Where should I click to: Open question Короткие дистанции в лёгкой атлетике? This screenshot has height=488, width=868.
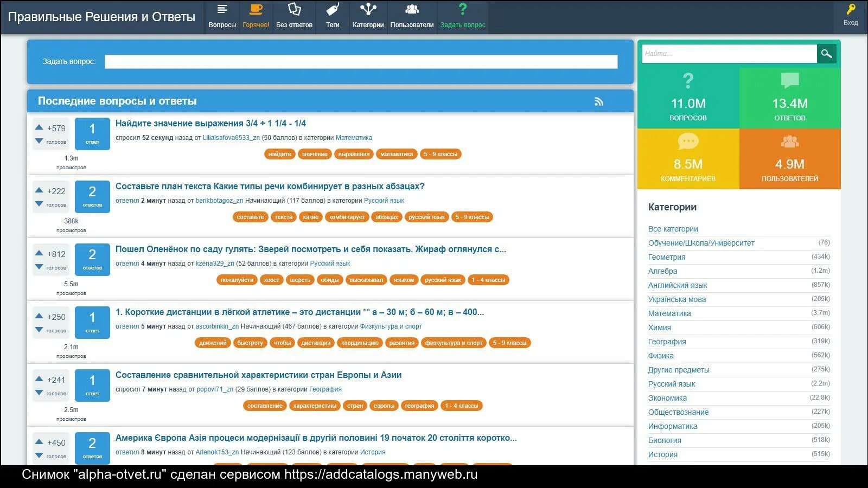point(299,312)
